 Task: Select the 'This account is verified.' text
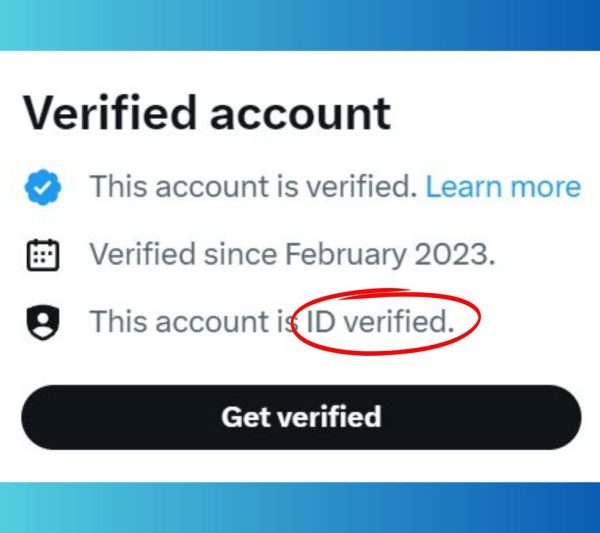click(253, 187)
